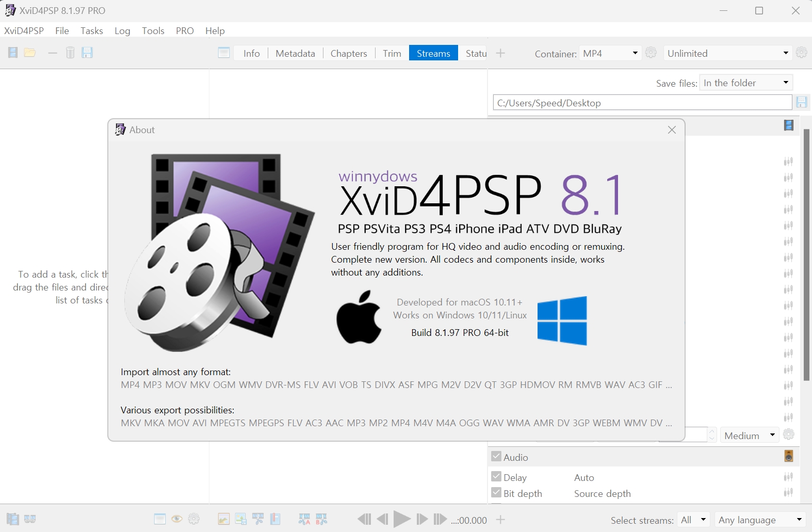Image resolution: width=812 pixels, height=532 pixels.
Task: Open the folder icon in the top toolbar
Action: point(30,53)
